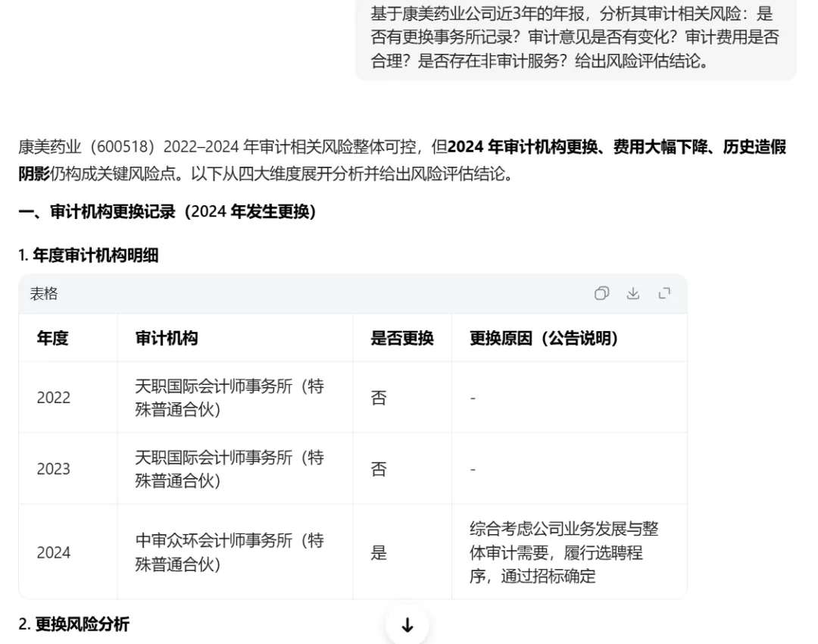Select subheading '1. 年度审计机构明细'

click(88, 255)
